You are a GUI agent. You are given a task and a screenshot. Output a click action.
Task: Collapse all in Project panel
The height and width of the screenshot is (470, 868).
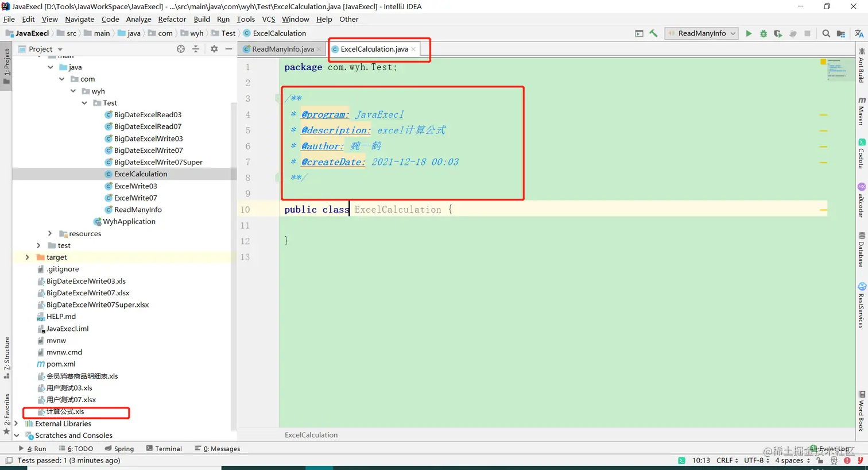[196, 49]
